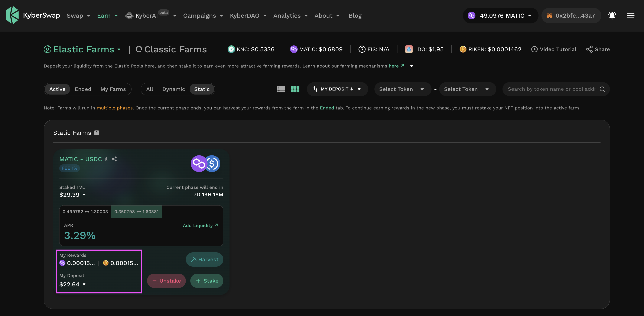Click the Elastic Farms circular icon

coord(48,49)
